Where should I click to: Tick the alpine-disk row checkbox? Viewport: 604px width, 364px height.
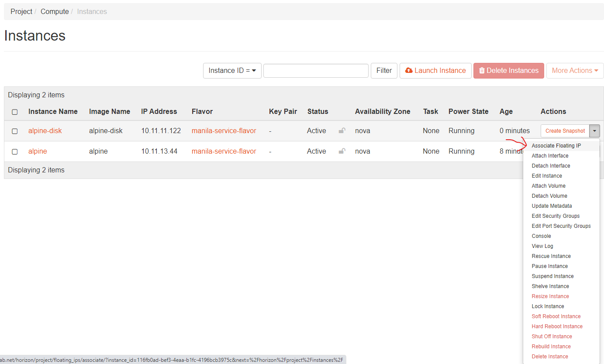15,131
